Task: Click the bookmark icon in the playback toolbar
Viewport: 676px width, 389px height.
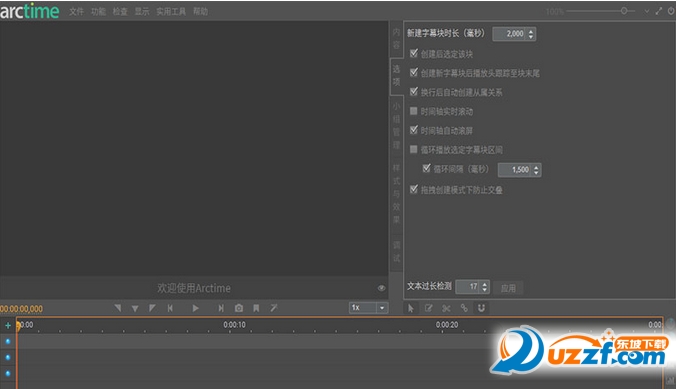Action: pyautogui.click(x=256, y=308)
